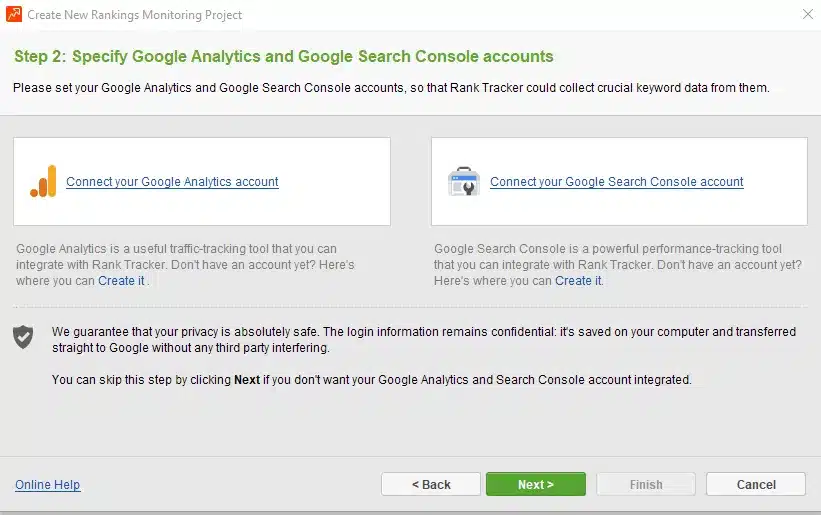Click the Step 2 green heading text
Image resolution: width=821 pixels, height=515 pixels.
tap(284, 57)
